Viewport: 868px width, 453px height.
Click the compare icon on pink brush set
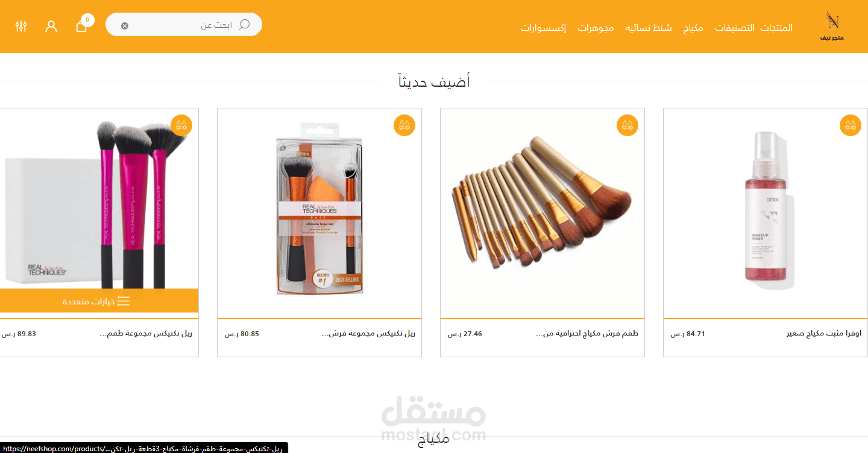[x=181, y=125]
